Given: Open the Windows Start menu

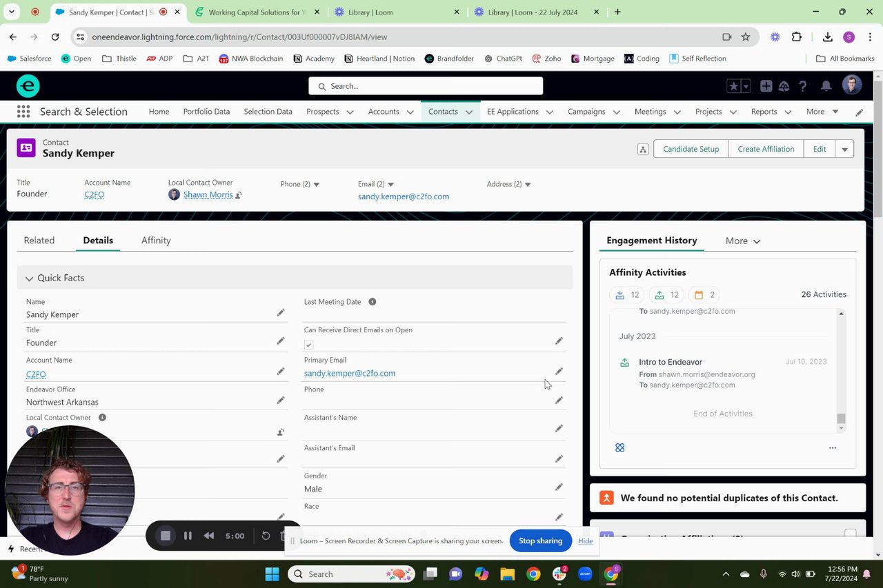Looking at the screenshot, I should point(272,574).
